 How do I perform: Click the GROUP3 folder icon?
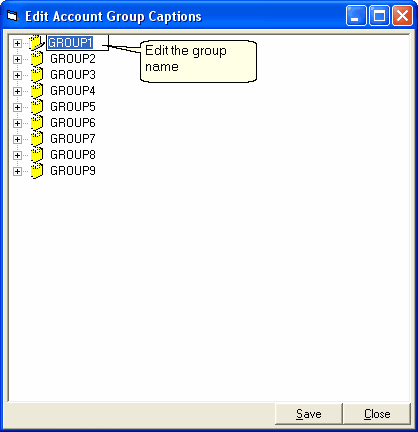[x=37, y=75]
